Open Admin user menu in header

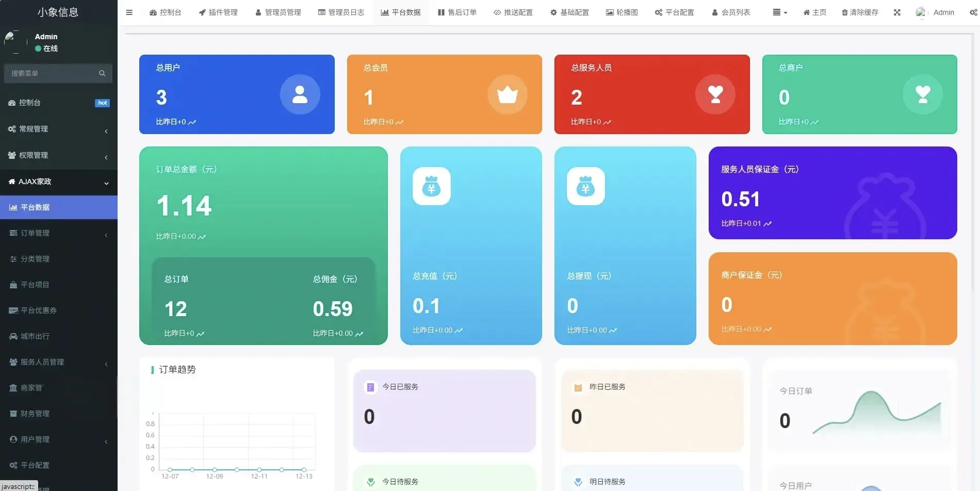[x=935, y=12]
